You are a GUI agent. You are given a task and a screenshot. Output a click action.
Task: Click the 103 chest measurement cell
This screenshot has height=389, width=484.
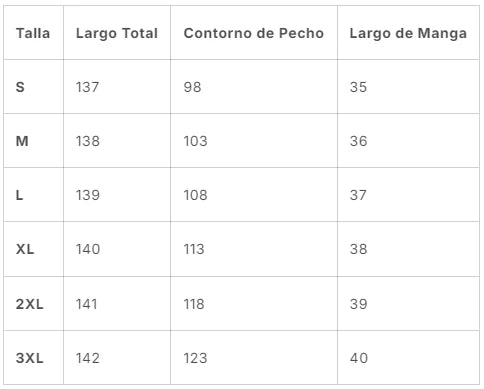click(x=195, y=141)
